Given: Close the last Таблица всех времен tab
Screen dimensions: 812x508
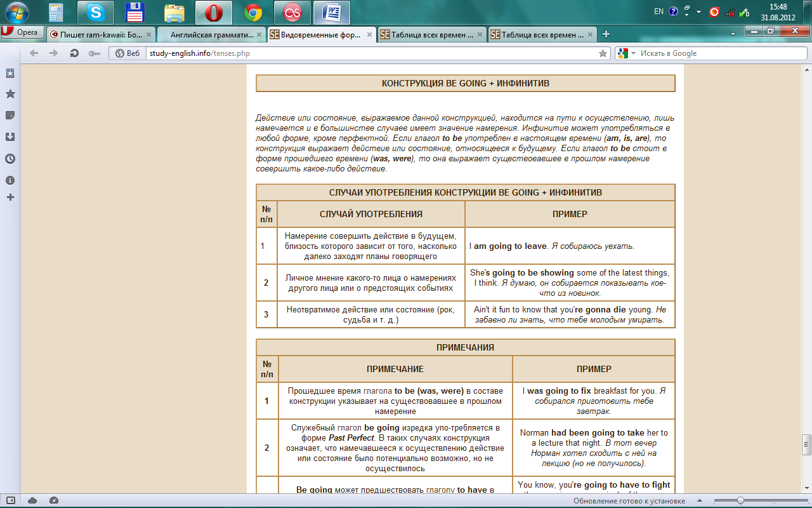Looking at the screenshot, I should pyautogui.click(x=590, y=34).
